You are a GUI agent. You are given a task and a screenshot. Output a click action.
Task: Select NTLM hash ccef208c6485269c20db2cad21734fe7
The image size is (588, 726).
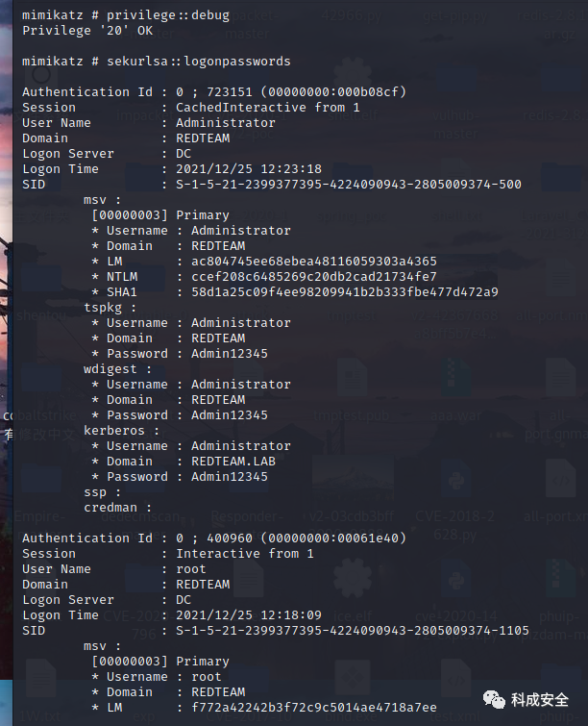click(x=314, y=276)
